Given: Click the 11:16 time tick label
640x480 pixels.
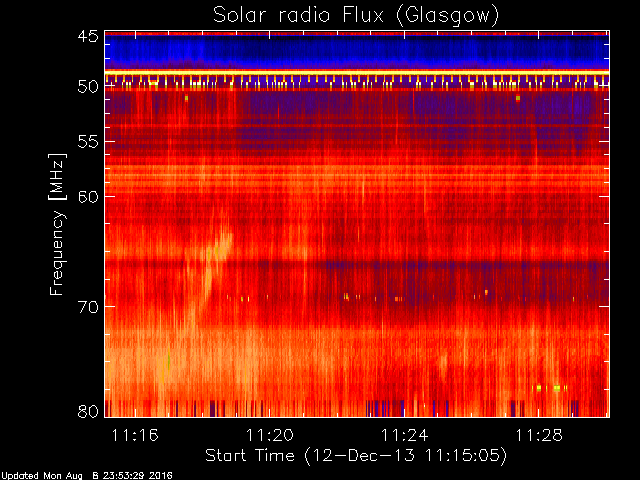Looking at the screenshot, I should pyautogui.click(x=135, y=435).
